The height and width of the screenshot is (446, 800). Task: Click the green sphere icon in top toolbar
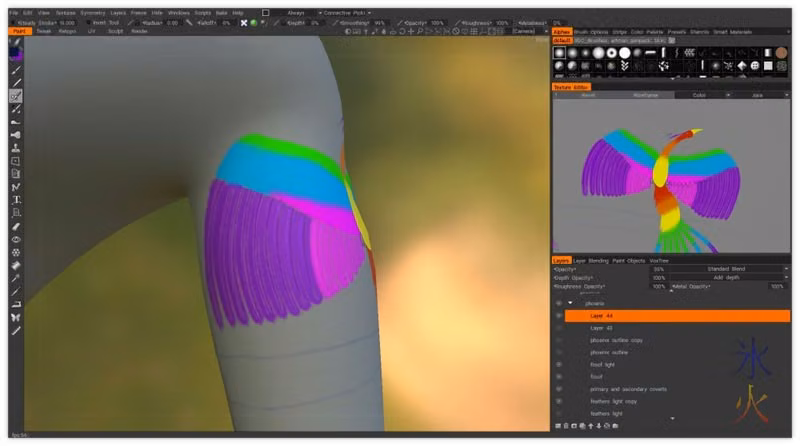pos(254,23)
